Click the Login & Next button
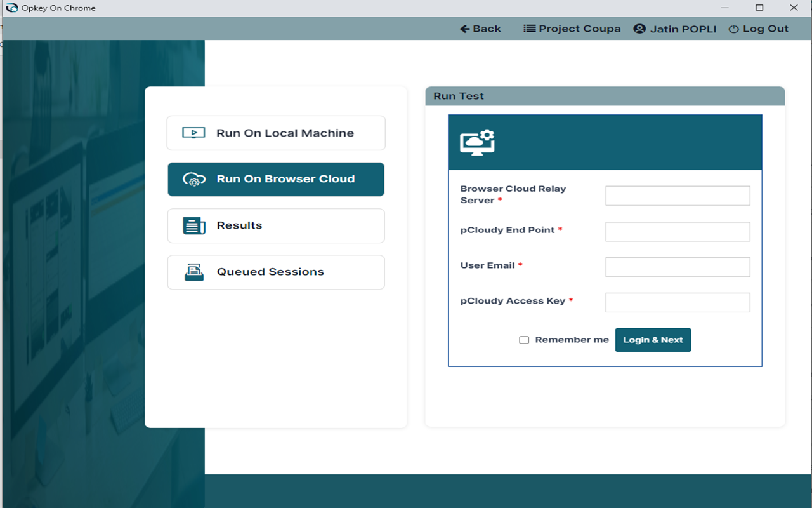Image resolution: width=812 pixels, height=508 pixels. point(653,340)
